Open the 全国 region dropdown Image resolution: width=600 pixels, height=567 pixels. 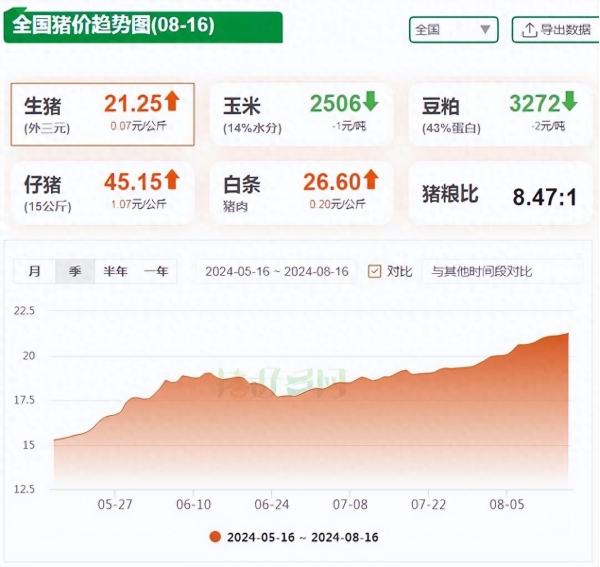click(x=453, y=30)
